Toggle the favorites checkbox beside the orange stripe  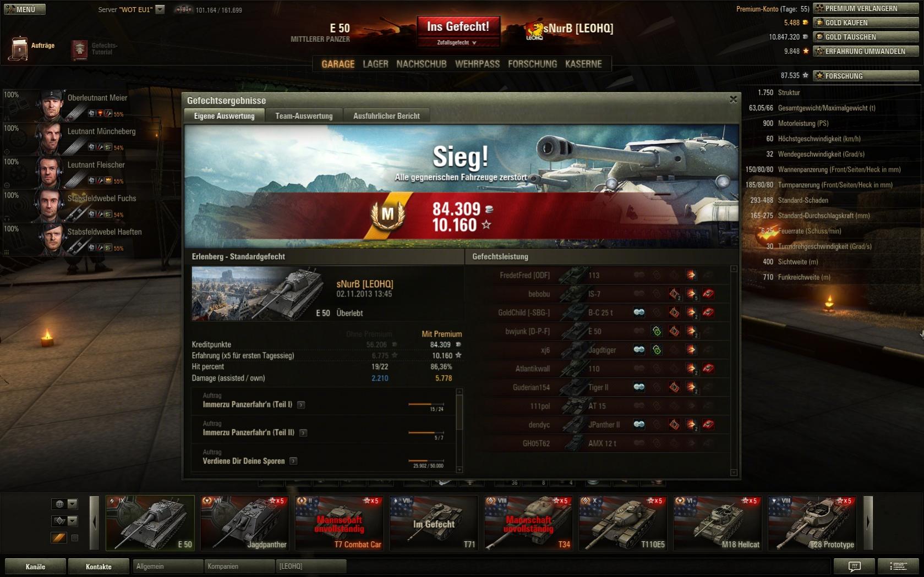[x=75, y=538]
